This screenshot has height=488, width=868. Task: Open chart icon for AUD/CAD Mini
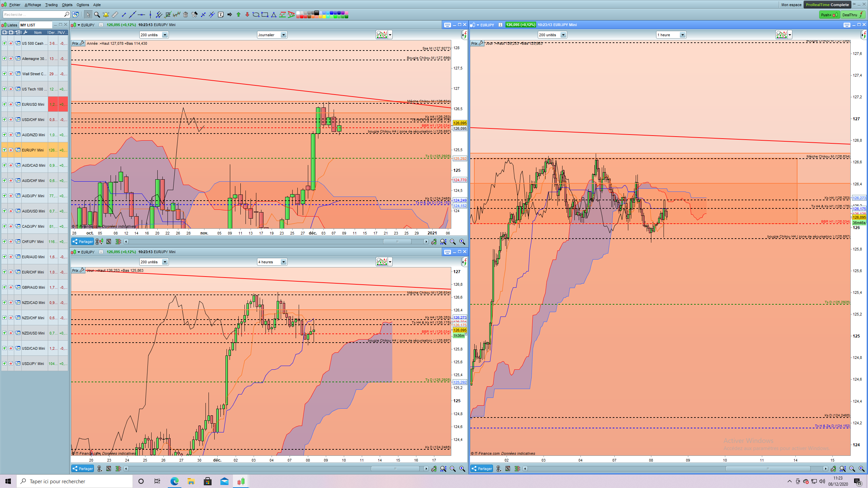[18, 165]
